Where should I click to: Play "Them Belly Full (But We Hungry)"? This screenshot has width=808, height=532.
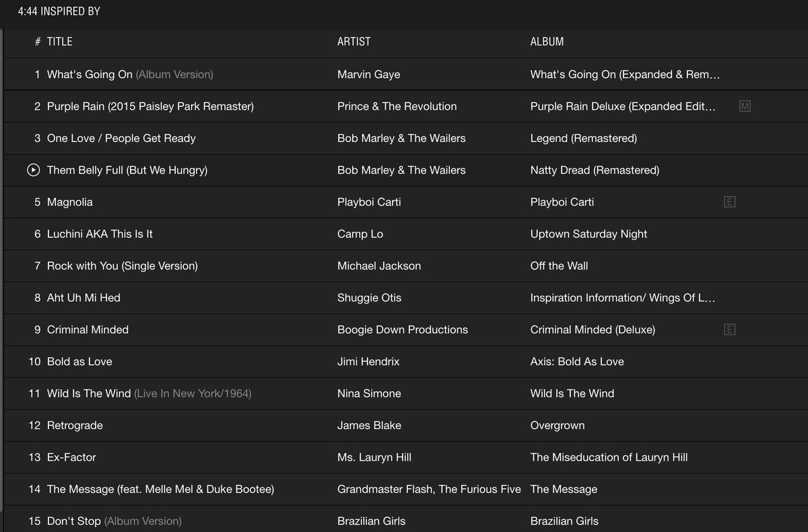[34, 170]
